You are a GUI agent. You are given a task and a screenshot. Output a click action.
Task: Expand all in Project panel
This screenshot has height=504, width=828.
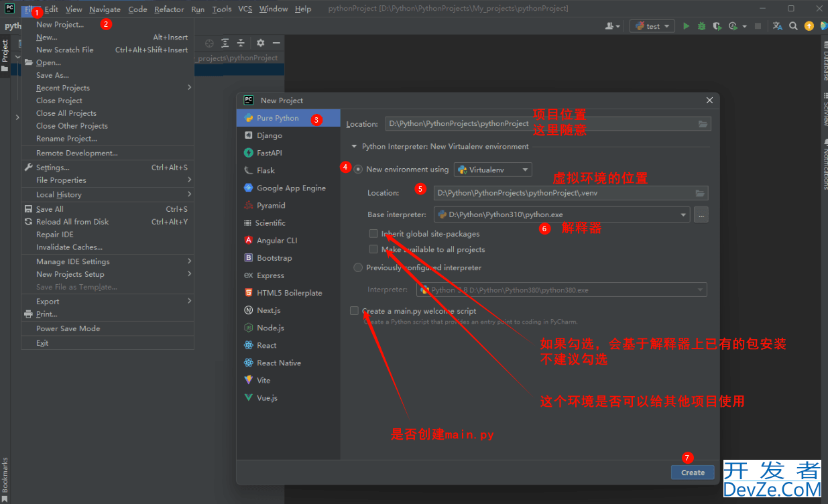pos(225,43)
